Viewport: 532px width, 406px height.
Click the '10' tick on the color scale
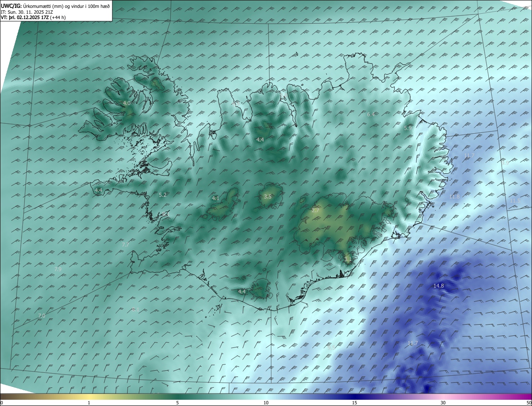tap(266, 403)
